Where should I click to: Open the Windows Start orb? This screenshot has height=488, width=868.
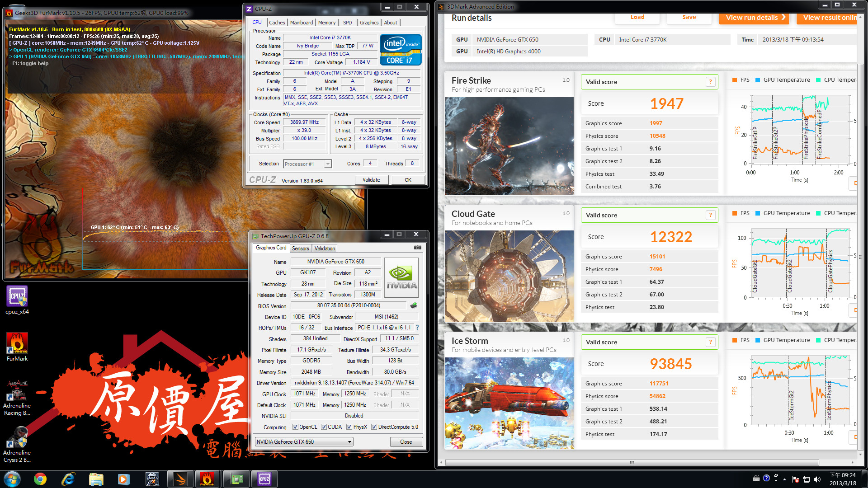click(x=12, y=479)
